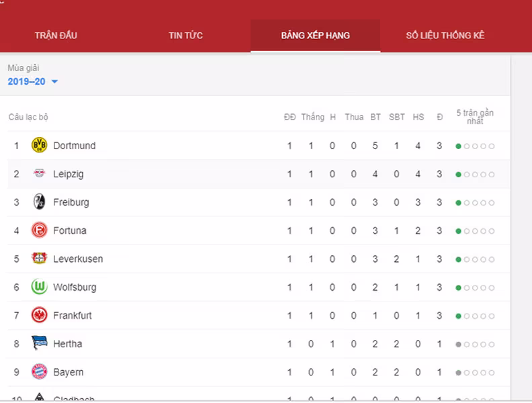Click Hertha's gray last-match result dot
This screenshot has width=532, height=403.
458,344
